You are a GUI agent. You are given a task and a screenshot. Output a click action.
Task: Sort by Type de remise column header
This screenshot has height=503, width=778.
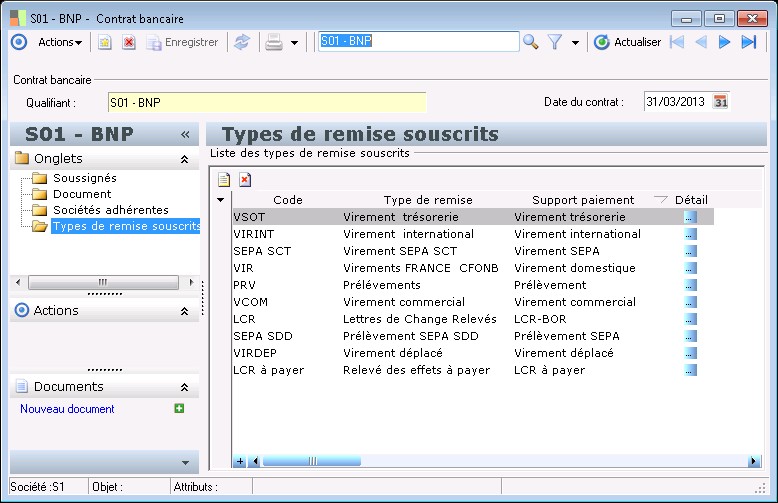tap(428, 200)
